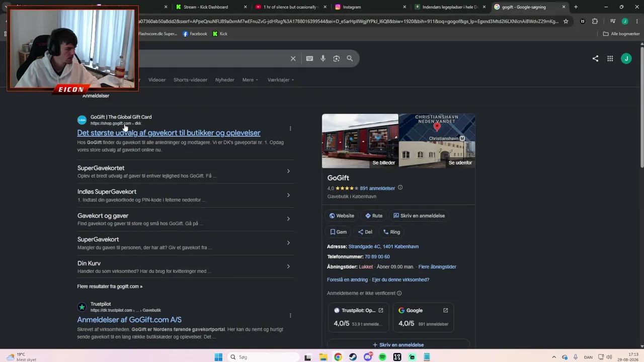Open the on-screen keyboard input tool
This screenshot has height=362, width=644.
pyautogui.click(x=309, y=58)
